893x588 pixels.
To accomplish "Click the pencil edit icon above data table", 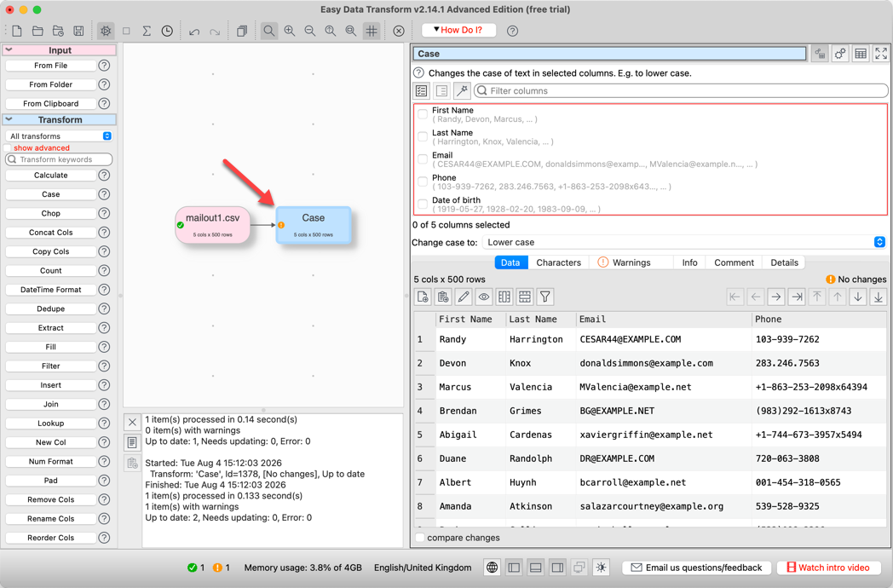I will (x=464, y=297).
